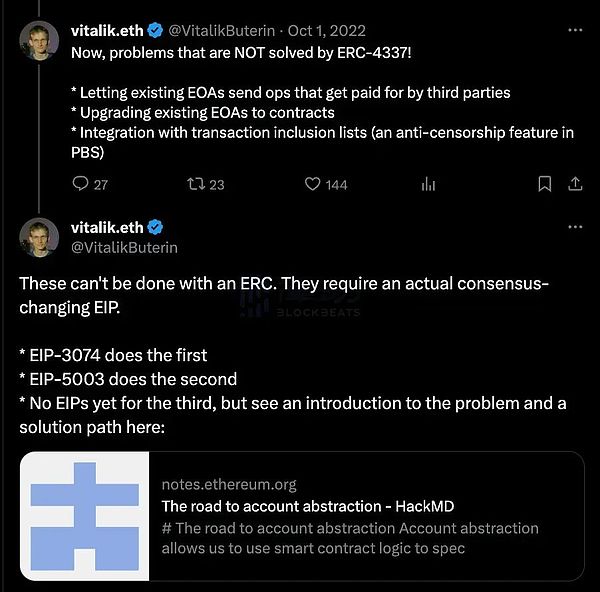
Task: Open second tweet author's profile avatar
Action: coord(39,236)
